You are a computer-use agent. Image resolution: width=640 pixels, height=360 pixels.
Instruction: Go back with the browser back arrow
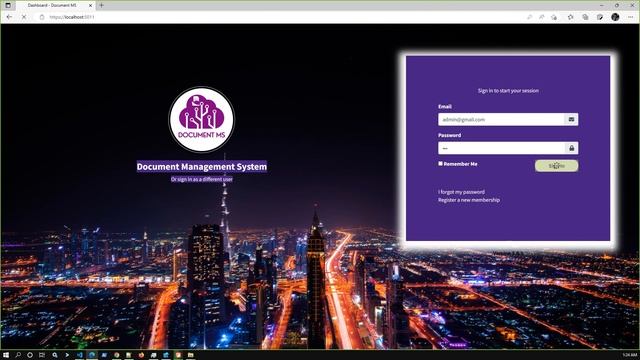click(x=9, y=17)
